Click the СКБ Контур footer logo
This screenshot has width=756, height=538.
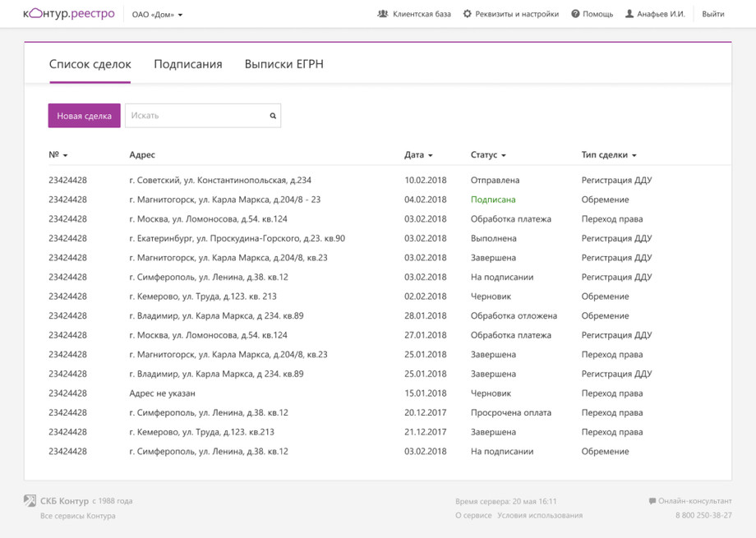click(x=30, y=501)
